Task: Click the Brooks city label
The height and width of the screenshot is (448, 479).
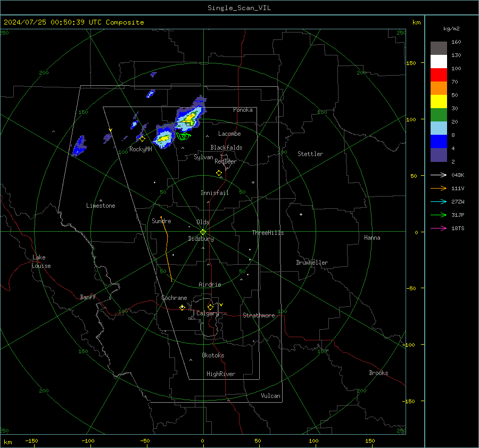Action: (378, 373)
